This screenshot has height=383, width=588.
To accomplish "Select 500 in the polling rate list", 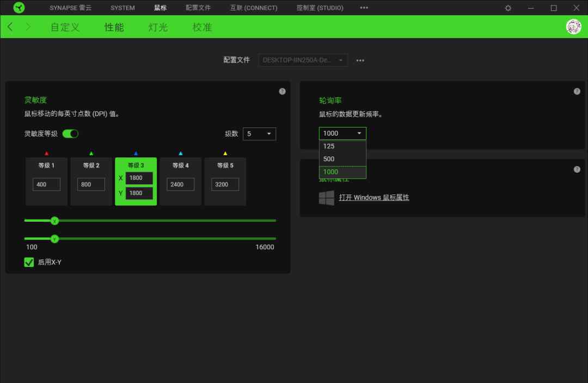I will coord(342,159).
